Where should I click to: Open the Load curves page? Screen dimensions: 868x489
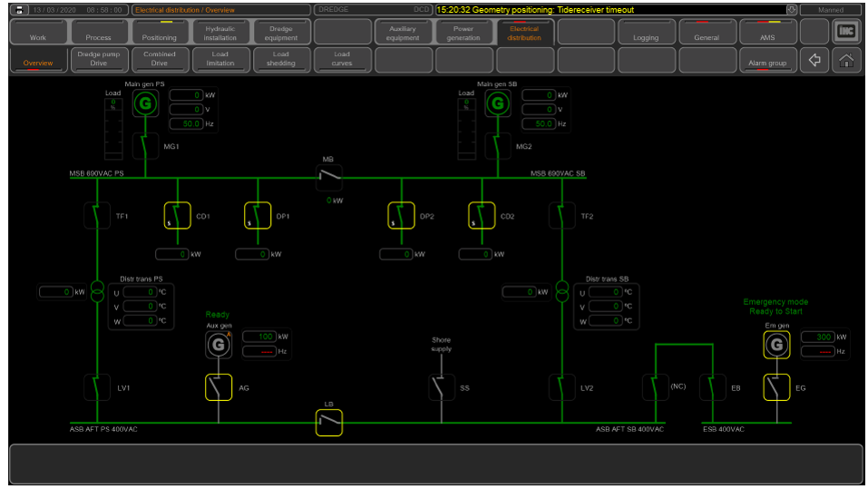[342, 60]
